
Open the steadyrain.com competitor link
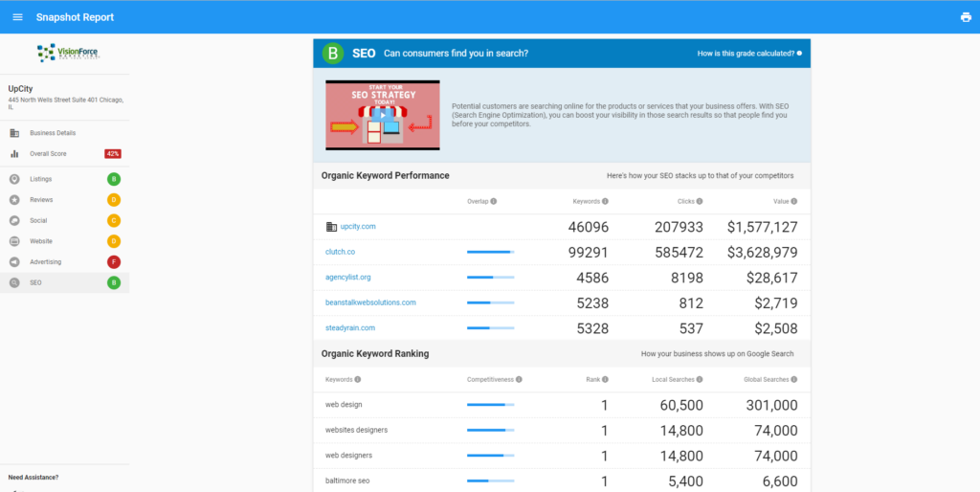350,327
